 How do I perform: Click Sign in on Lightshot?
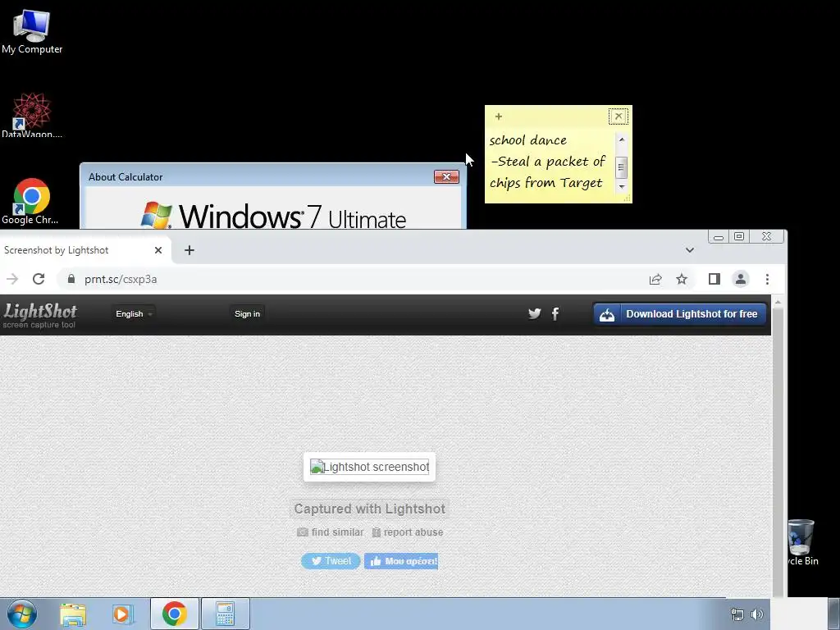[247, 314]
